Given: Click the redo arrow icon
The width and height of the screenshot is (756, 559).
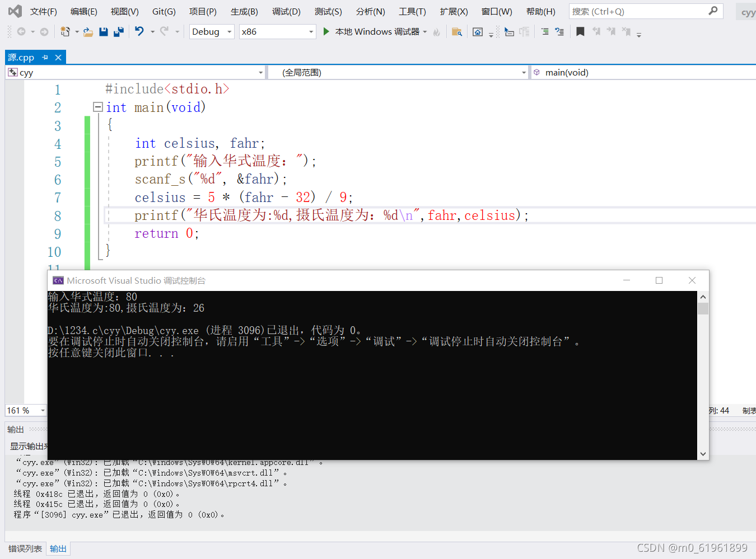Looking at the screenshot, I should click(x=164, y=31).
